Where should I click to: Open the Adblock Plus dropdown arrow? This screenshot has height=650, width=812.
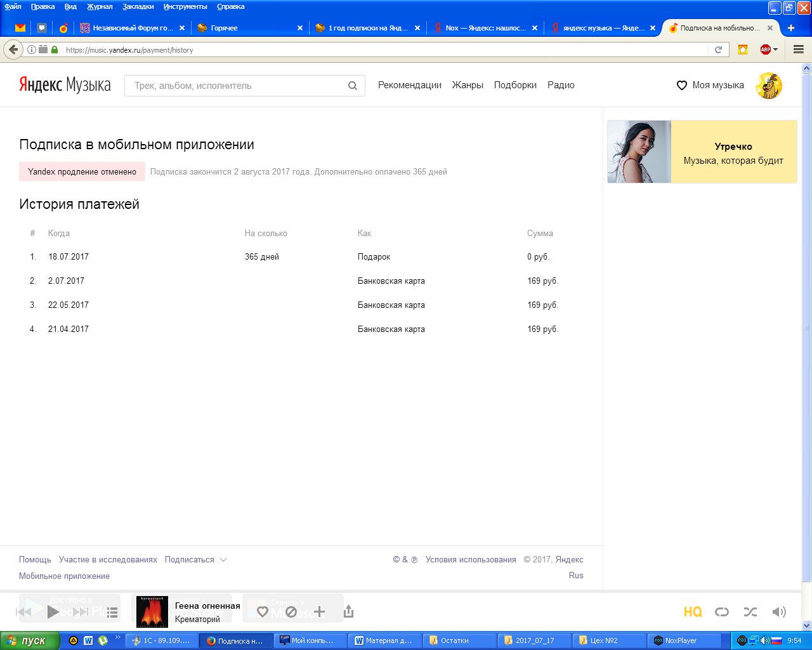pos(775,50)
